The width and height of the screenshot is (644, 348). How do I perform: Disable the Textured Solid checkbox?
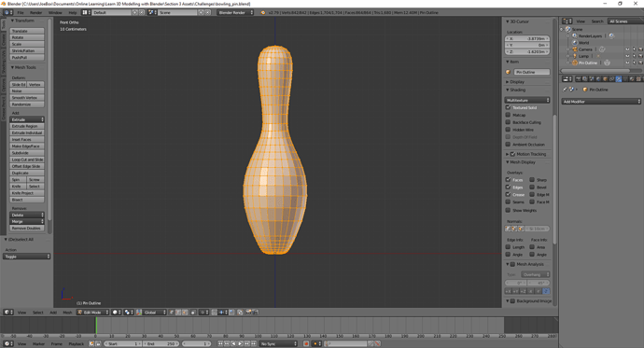[x=508, y=107]
